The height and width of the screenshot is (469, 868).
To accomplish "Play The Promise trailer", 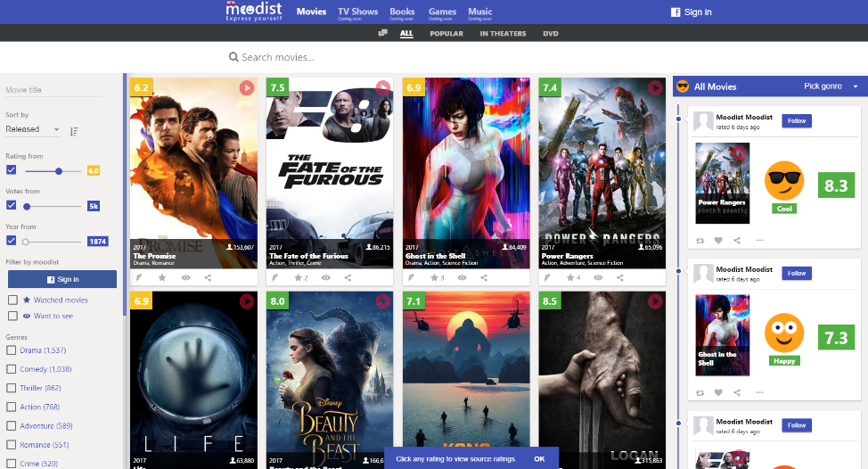I will coord(247,87).
